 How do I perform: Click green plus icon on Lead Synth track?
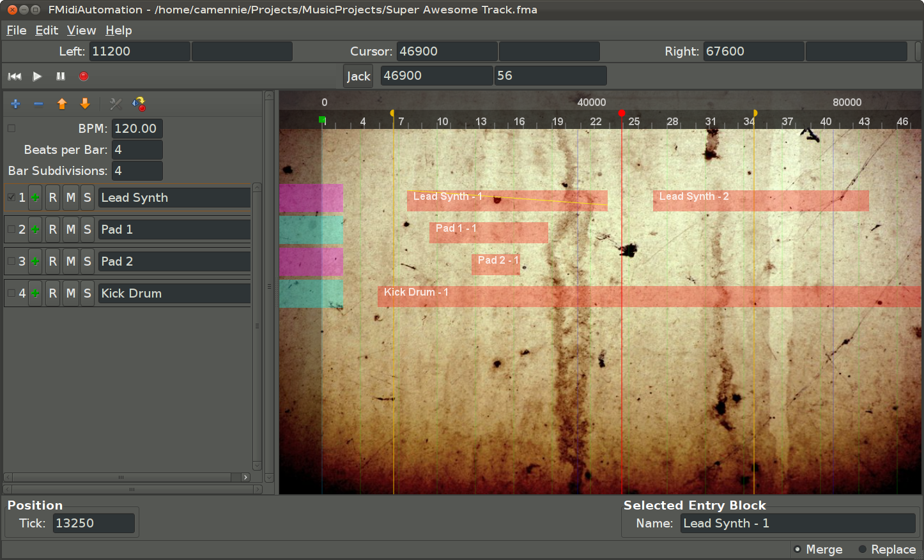(x=36, y=198)
